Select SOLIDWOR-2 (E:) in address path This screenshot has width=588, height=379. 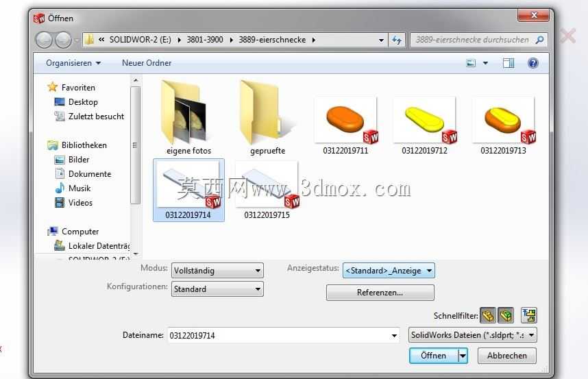click(140, 40)
